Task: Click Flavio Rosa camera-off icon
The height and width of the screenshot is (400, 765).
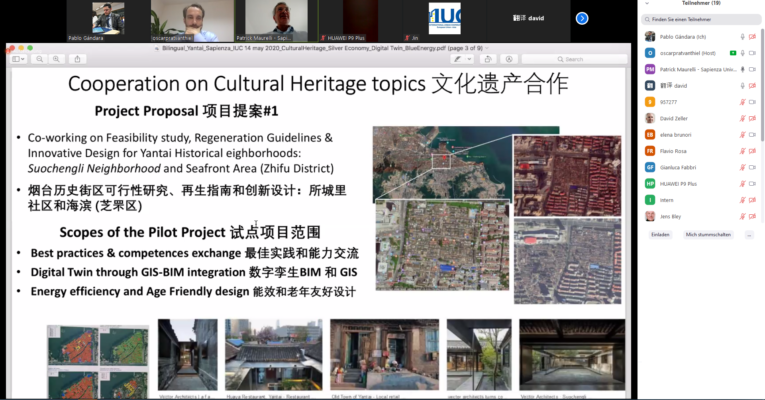Action: pos(752,151)
